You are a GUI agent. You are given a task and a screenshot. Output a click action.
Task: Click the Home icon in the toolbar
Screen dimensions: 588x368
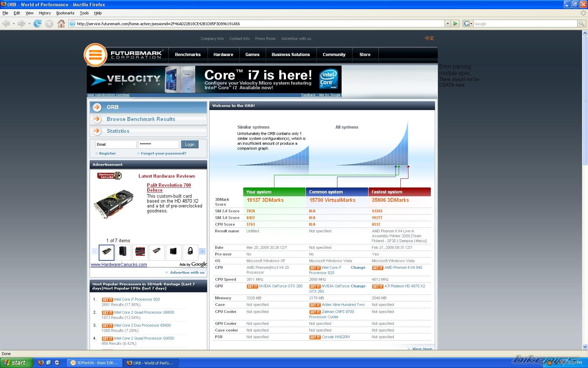click(61, 23)
